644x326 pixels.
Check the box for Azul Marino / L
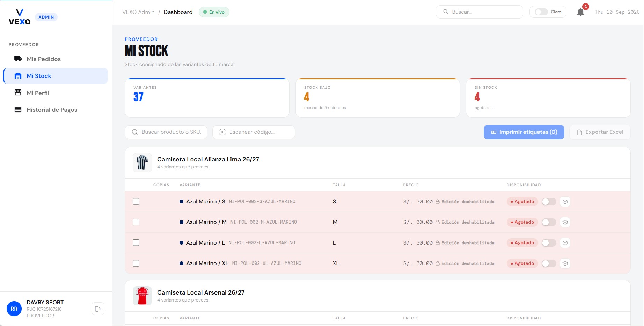pos(136,243)
